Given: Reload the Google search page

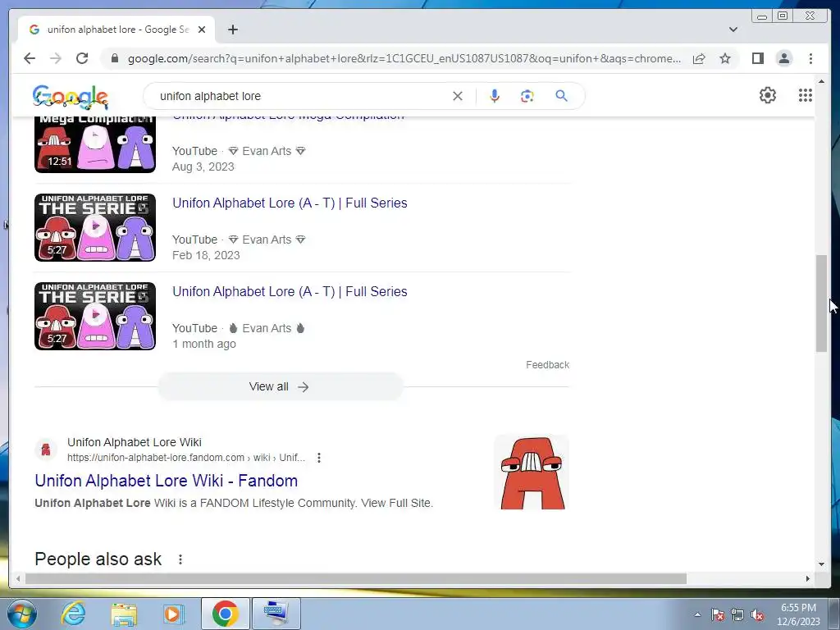Looking at the screenshot, I should pos(82,58).
